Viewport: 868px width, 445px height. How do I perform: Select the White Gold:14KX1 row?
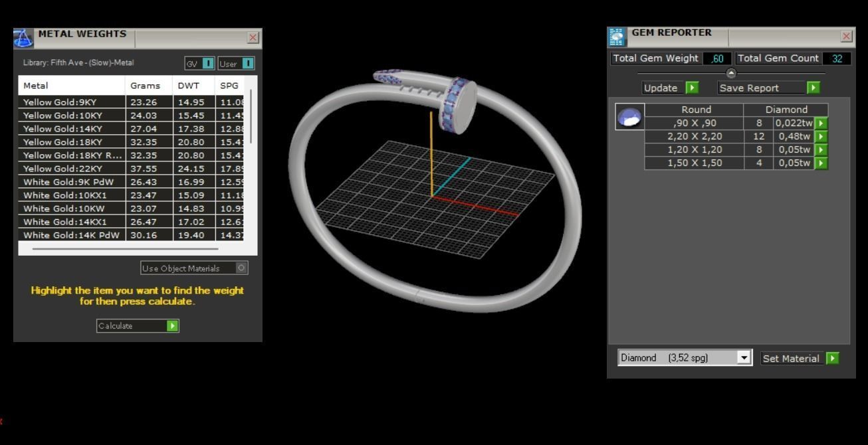coord(132,222)
